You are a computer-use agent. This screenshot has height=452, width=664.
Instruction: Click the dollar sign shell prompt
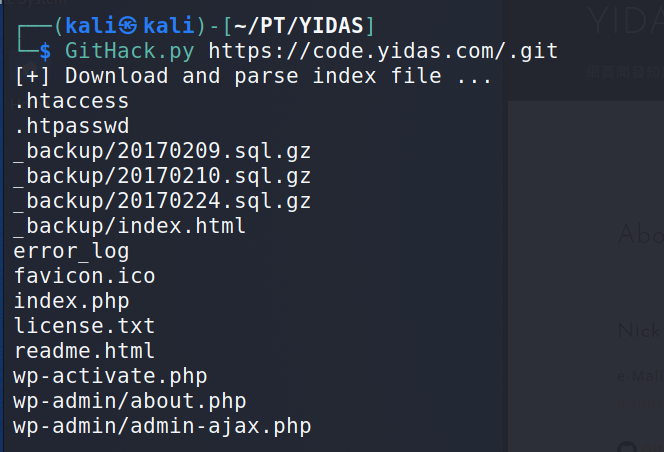point(45,52)
